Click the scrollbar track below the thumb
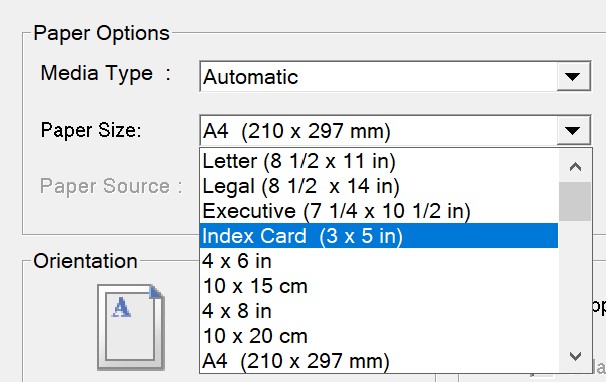Screen dimensions: 606x382 point(575,280)
